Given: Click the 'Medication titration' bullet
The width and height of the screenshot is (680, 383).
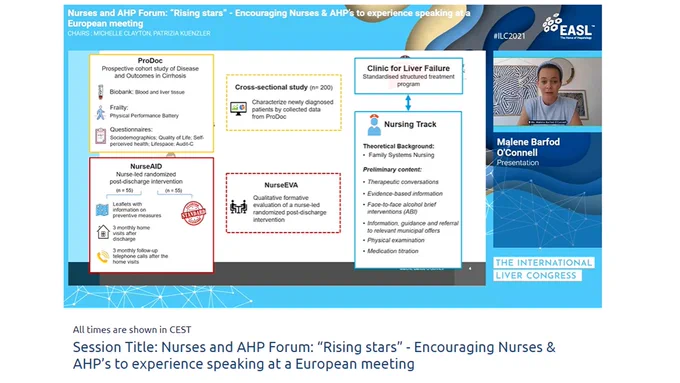Looking at the screenshot, I should [x=392, y=251].
